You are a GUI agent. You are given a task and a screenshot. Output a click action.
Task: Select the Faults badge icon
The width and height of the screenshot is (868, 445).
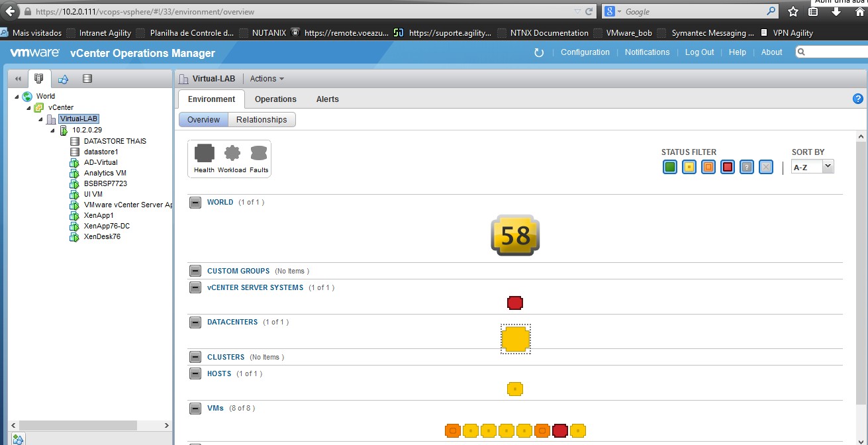[259, 154]
